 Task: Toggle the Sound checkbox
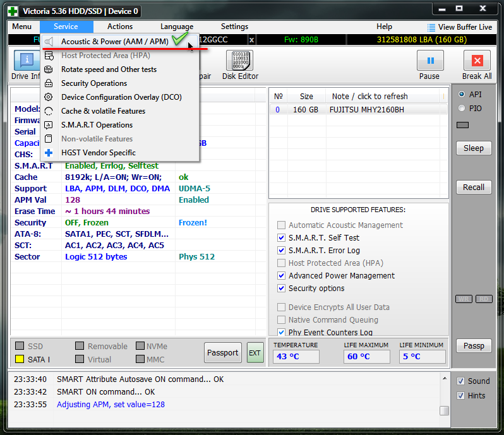pyautogui.click(x=460, y=381)
